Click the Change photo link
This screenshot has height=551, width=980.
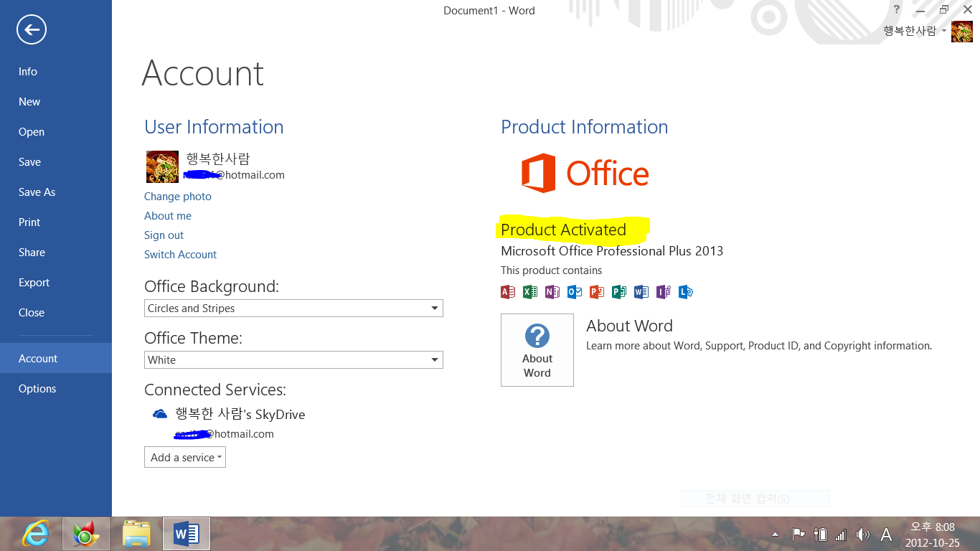tap(178, 197)
